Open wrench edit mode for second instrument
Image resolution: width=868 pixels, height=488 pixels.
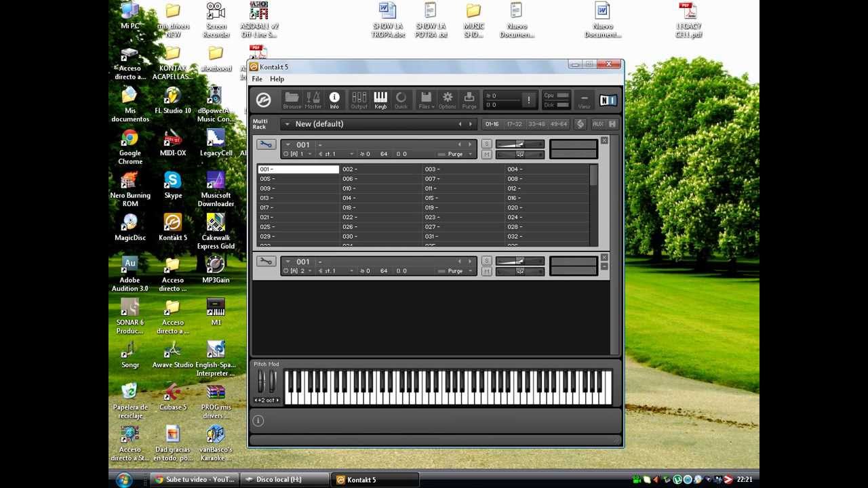click(x=266, y=262)
